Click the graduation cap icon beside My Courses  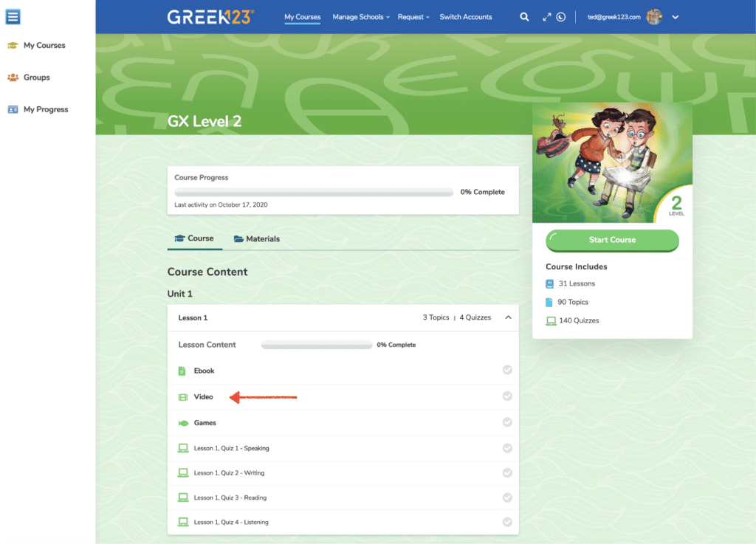point(13,45)
